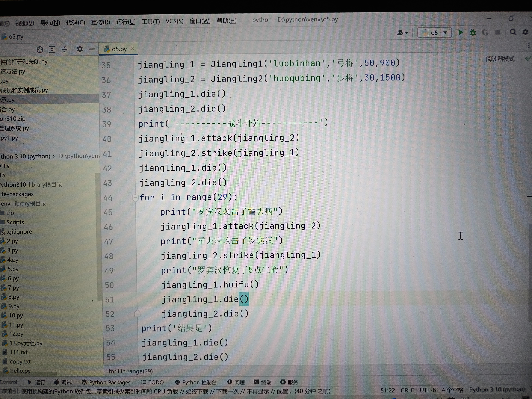This screenshot has width=532, height=399.
Task: Run the o5 configuration
Action: click(461, 32)
